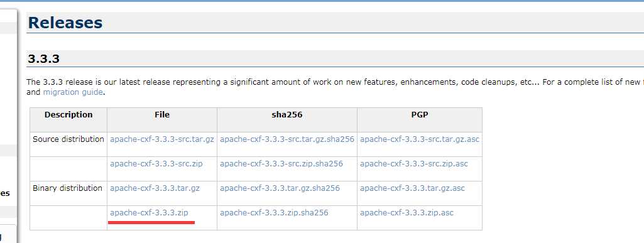Download apache-cxf-3.3.3.zip binary archive
The height and width of the screenshot is (243, 644).
tap(149, 213)
